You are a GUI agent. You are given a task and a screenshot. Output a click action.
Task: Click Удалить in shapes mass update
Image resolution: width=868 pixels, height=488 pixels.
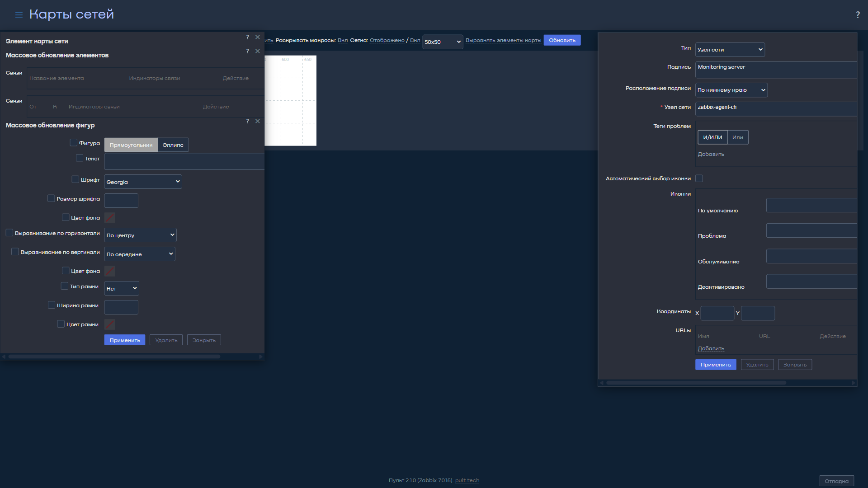[x=166, y=340]
